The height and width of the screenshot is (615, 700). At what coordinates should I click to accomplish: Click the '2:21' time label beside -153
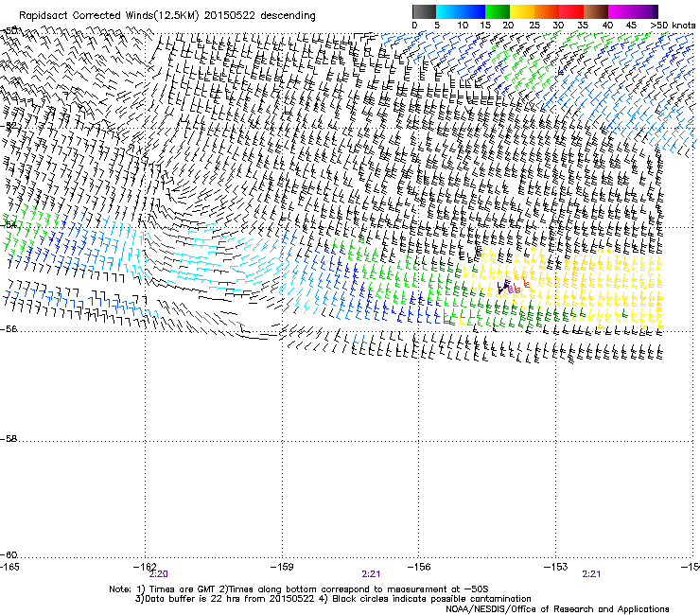coord(591,574)
